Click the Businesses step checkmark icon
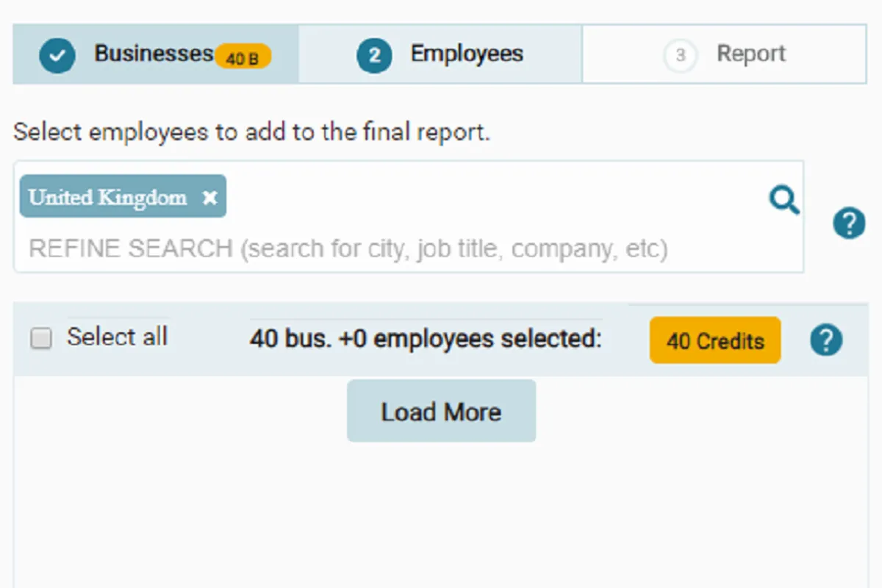882x588 pixels. tap(57, 55)
